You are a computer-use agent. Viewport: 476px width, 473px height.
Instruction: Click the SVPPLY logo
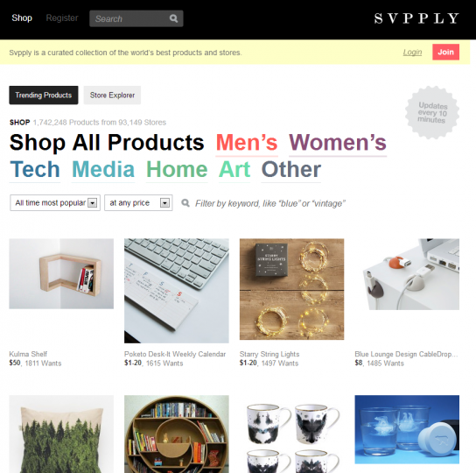point(416,18)
